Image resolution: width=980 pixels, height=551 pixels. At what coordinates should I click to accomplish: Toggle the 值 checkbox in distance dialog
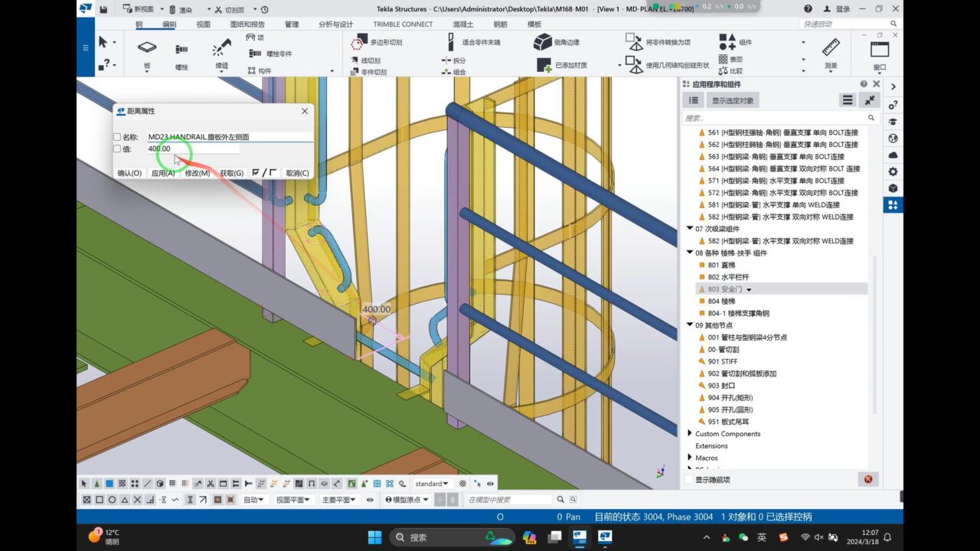(x=117, y=149)
